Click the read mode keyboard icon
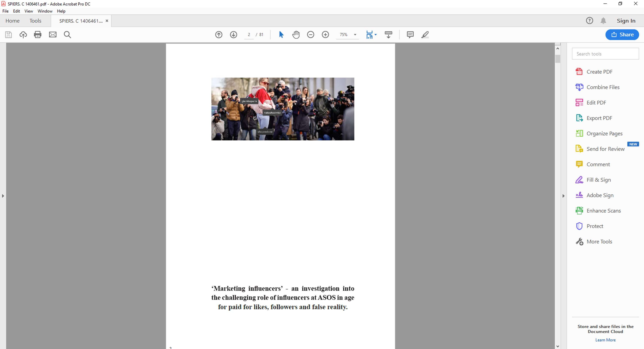Screen dimensions: 644x349 [x=389, y=35]
